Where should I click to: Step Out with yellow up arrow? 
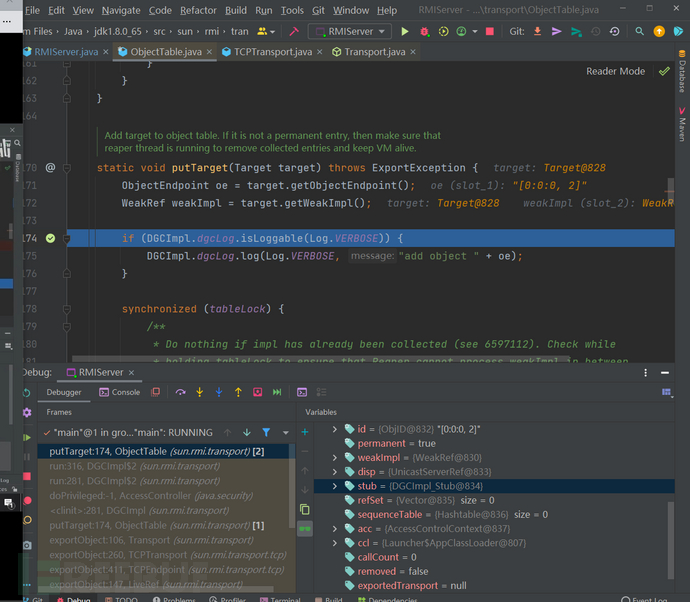tap(238, 392)
